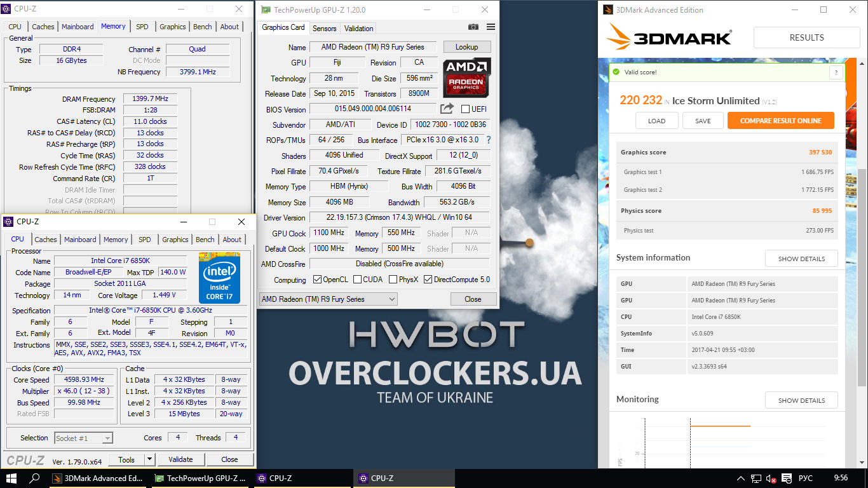Click DRAM Frequency 1399.7 MHz value

151,99
